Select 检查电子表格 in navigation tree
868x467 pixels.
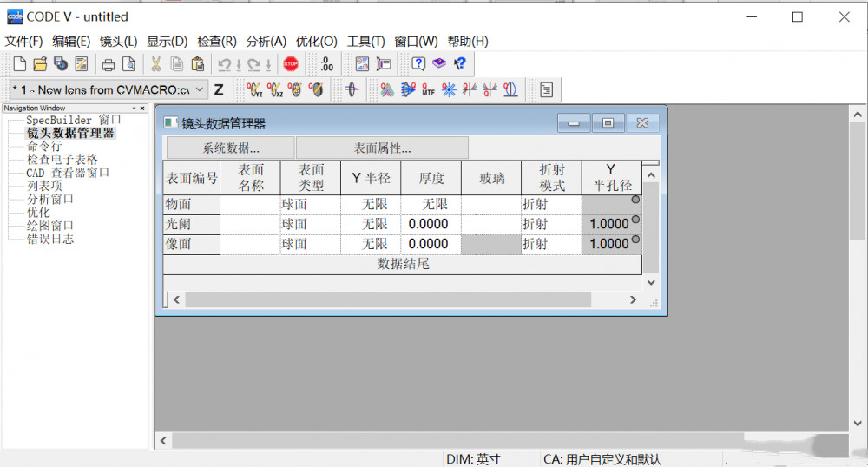pos(62,160)
